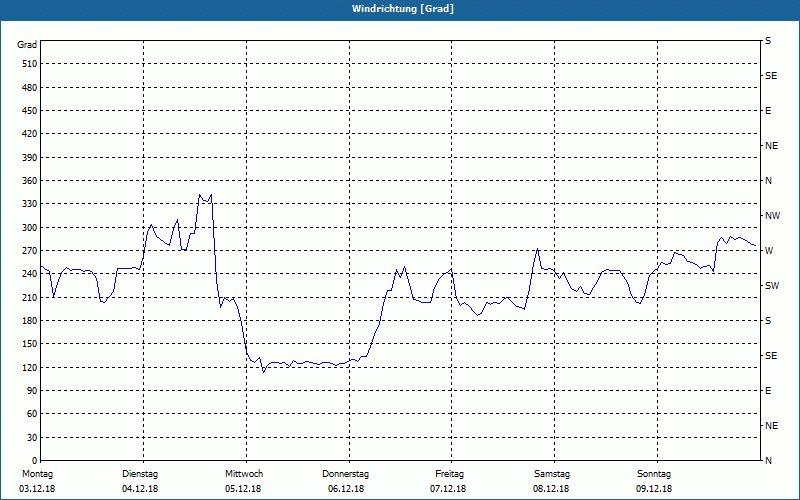
Task: Click the N compass label beside the 360 gridline
Action: 768,181
